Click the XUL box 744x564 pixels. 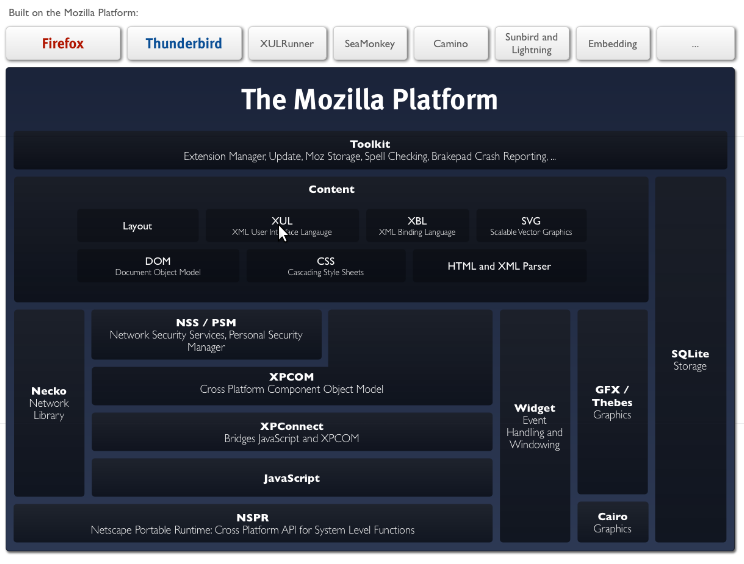(x=282, y=226)
